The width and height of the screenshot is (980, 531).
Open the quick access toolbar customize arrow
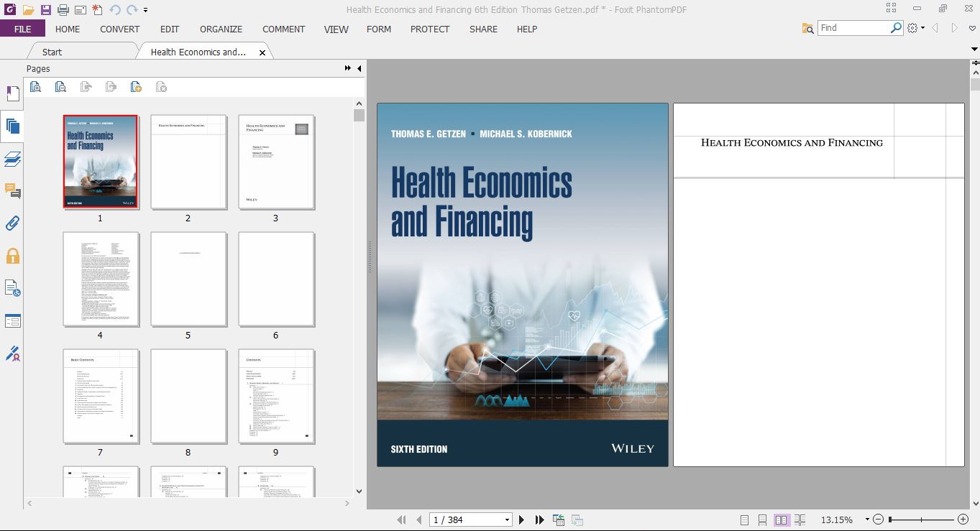click(x=146, y=11)
